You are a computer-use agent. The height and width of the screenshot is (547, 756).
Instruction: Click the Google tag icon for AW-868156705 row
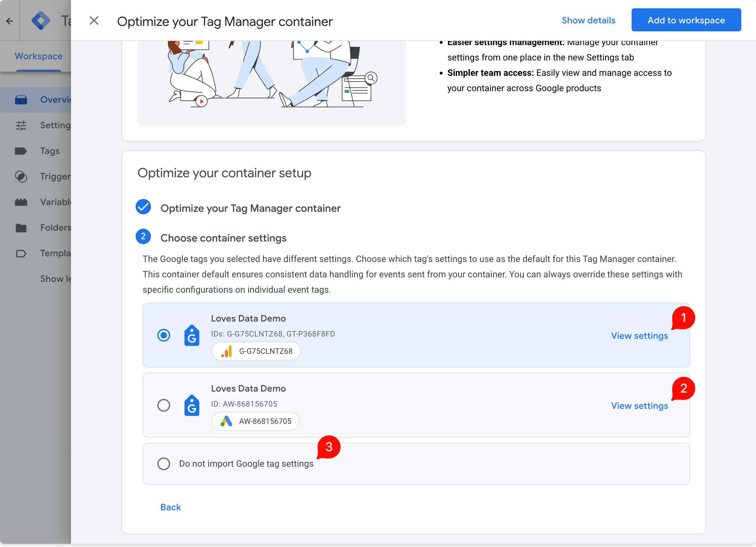pyautogui.click(x=192, y=405)
